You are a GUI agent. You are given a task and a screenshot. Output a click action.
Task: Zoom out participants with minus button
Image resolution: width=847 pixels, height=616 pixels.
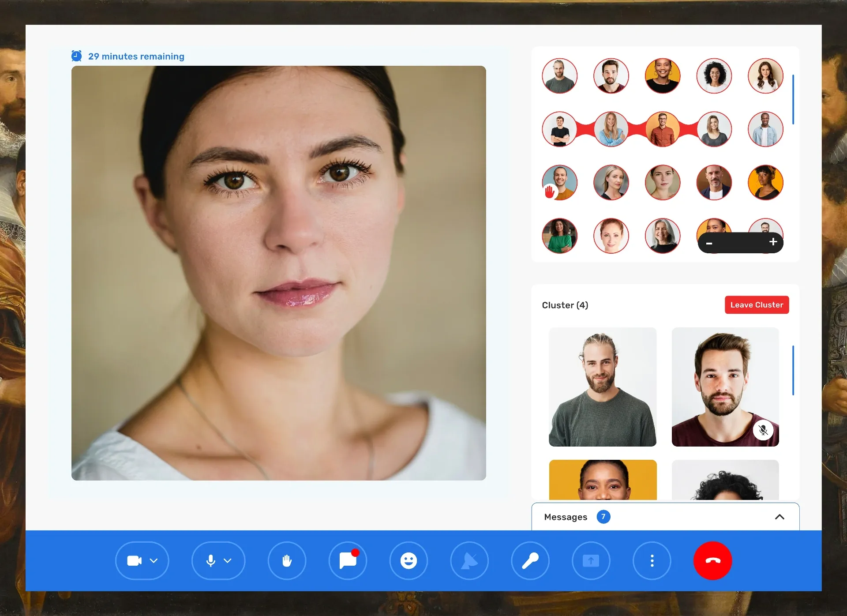click(709, 243)
